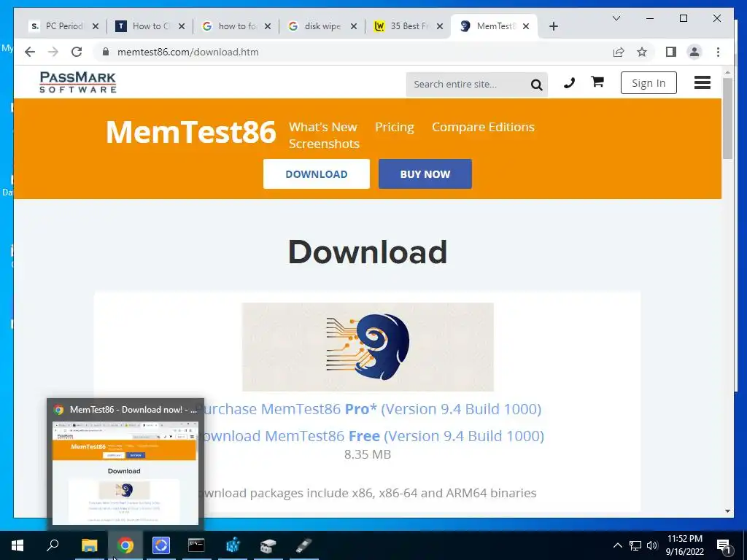Click the volume speaker tray icon
Image resolution: width=747 pixels, height=560 pixels.
coord(652,545)
